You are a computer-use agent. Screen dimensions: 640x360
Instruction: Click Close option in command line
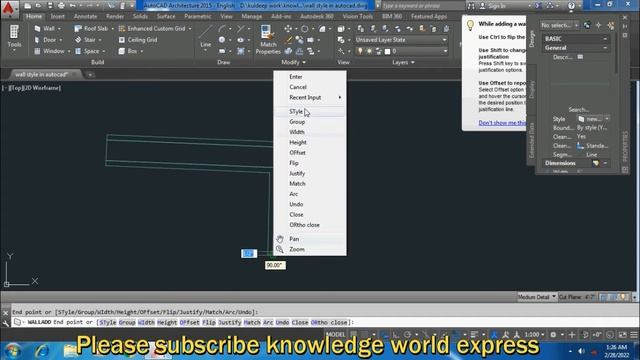300,322
